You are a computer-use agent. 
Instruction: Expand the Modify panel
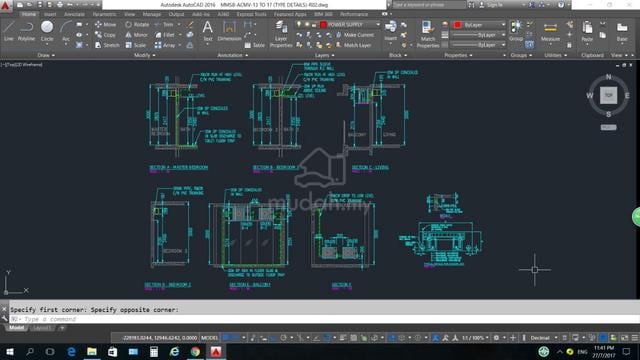[144, 55]
